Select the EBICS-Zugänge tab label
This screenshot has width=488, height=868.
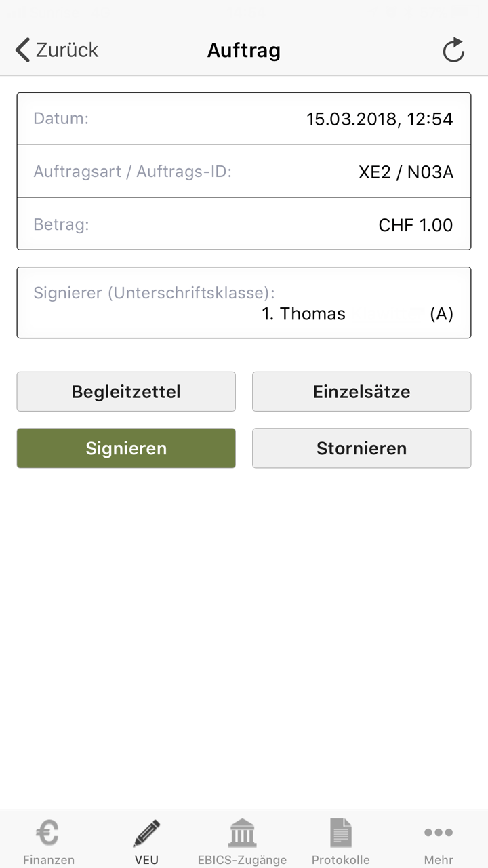point(243,860)
